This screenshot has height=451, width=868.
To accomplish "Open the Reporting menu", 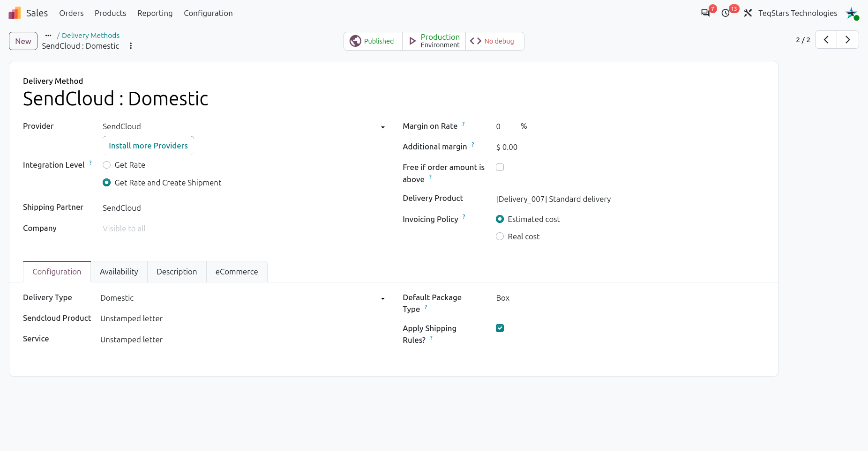I will pos(155,13).
